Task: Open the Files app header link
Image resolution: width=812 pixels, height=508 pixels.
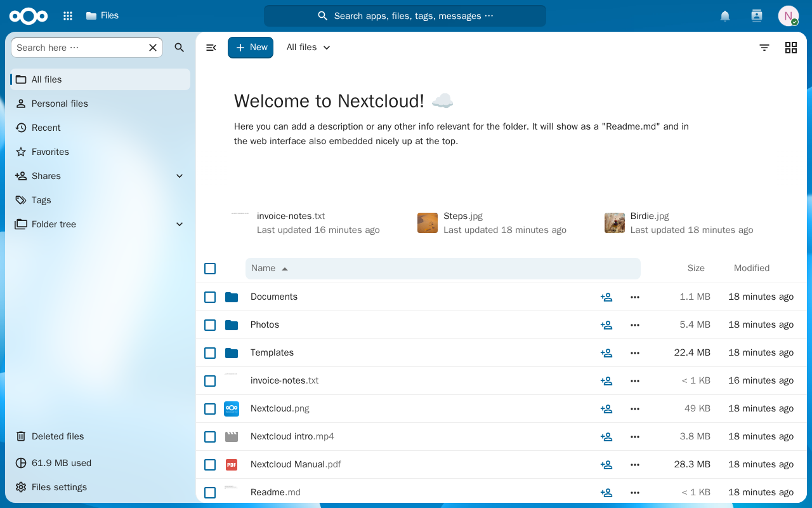Action: pos(102,16)
